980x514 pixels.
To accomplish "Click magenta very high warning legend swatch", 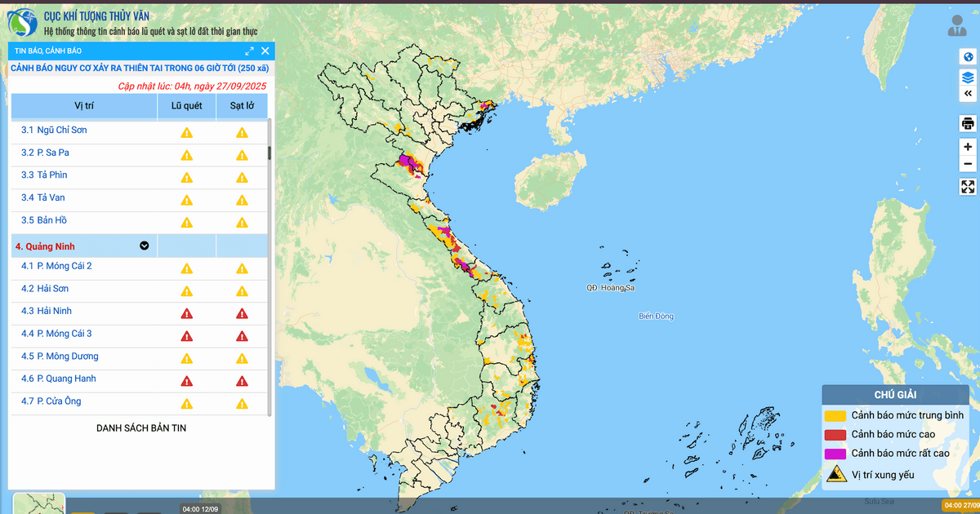I will pyautogui.click(x=835, y=453).
